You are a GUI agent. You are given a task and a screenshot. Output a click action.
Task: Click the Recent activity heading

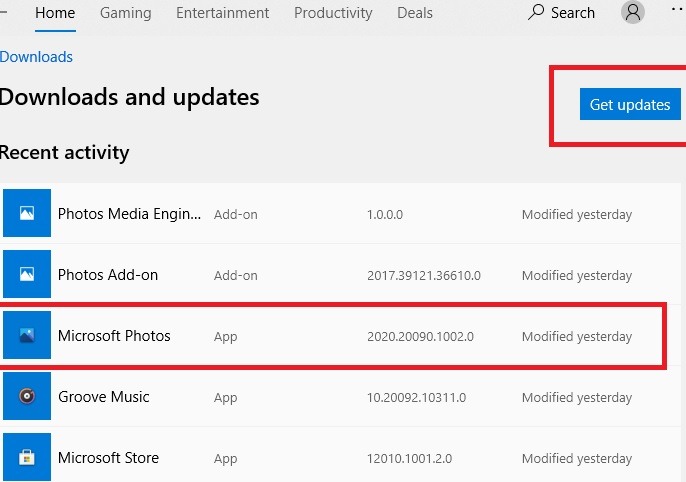[64, 153]
